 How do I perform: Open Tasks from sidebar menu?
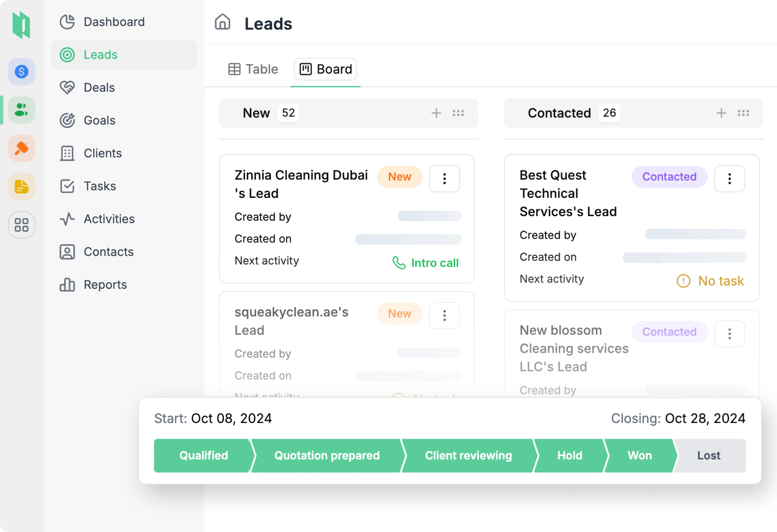pos(124,186)
